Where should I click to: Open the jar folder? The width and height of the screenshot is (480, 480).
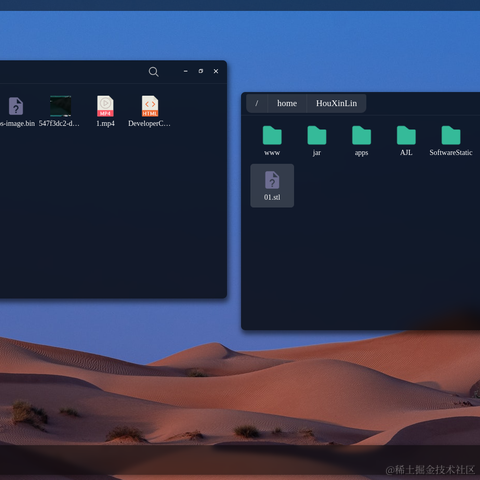(x=317, y=135)
